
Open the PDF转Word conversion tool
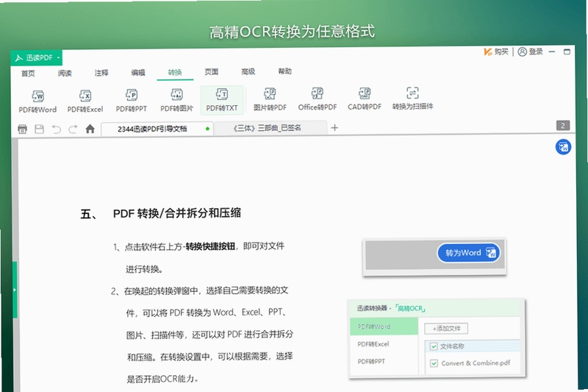tap(37, 101)
